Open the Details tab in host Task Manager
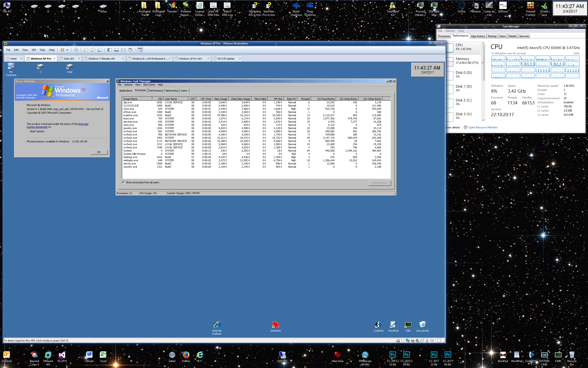This screenshot has height=368, width=588. [512, 36]
